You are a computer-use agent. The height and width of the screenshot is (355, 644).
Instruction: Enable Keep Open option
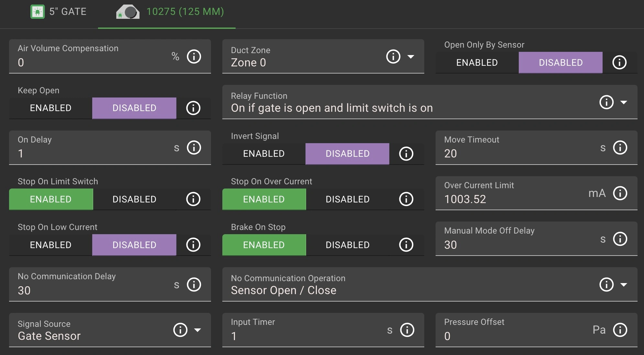(51, 108)
